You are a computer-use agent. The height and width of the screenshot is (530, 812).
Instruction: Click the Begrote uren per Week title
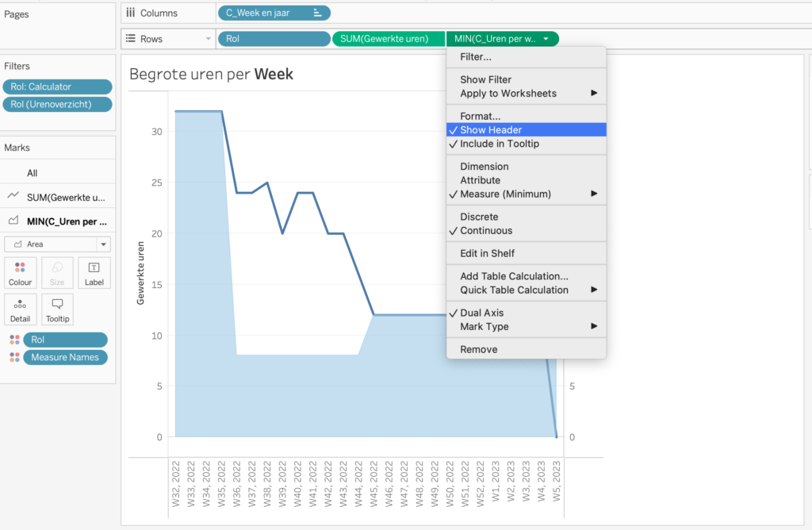pos(211,75)
